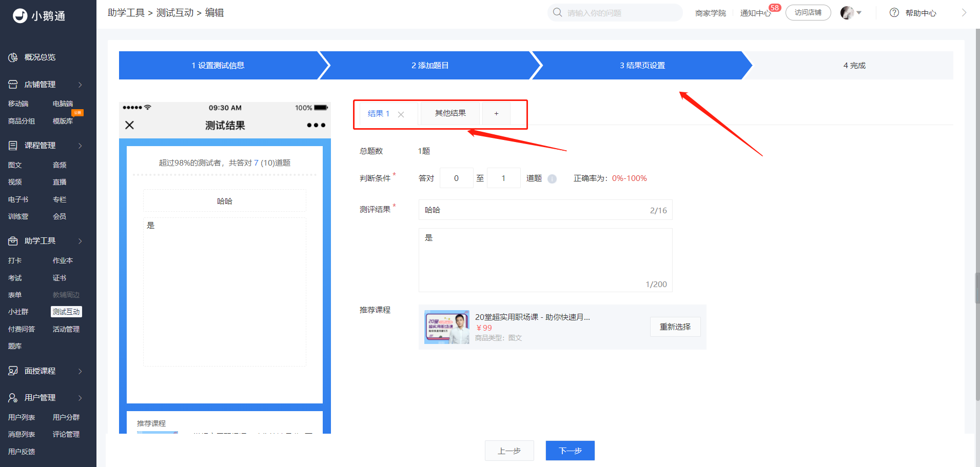Click the recommended course thumbnail
The height and width of the screenshot is (467, 980).
(446, 327)
